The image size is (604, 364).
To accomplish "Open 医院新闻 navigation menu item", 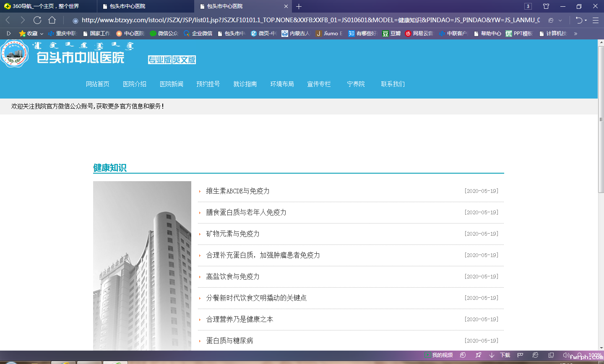I will (171, 84).
